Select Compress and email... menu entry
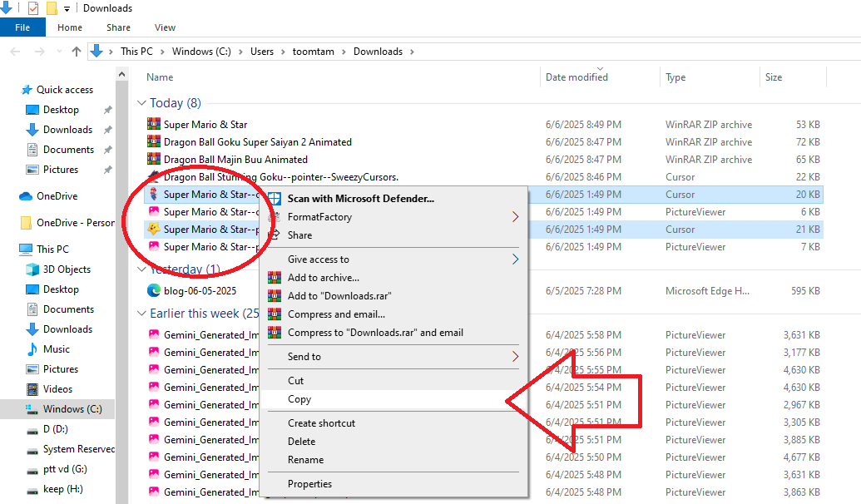The image size is (861, 504). [x=393, y=314]
